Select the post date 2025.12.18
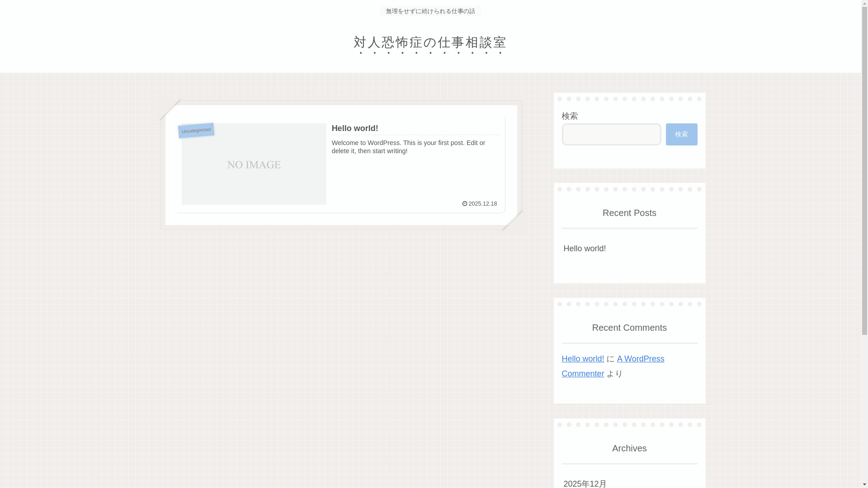Screen dimensions: 868x488 tap(482, 204)
